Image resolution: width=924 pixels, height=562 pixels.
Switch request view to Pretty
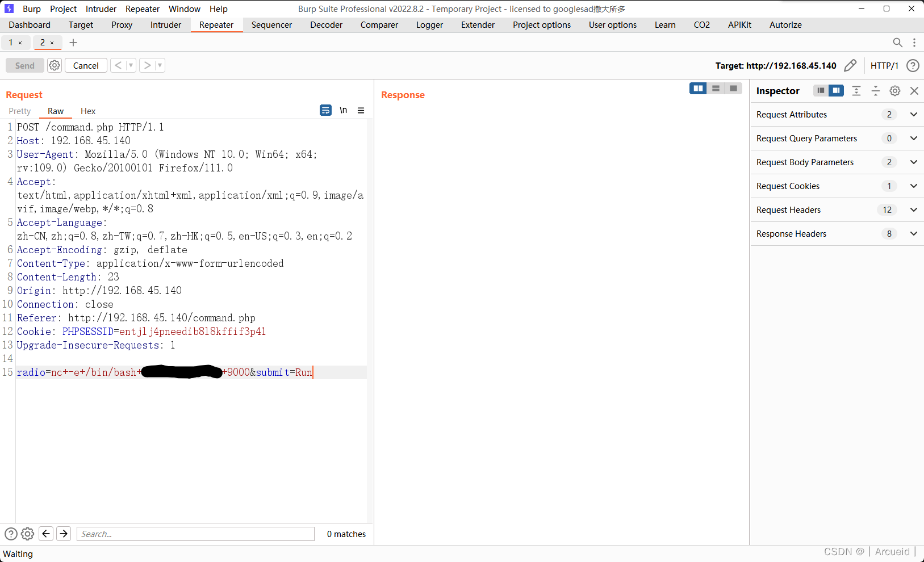click(20, 111)
